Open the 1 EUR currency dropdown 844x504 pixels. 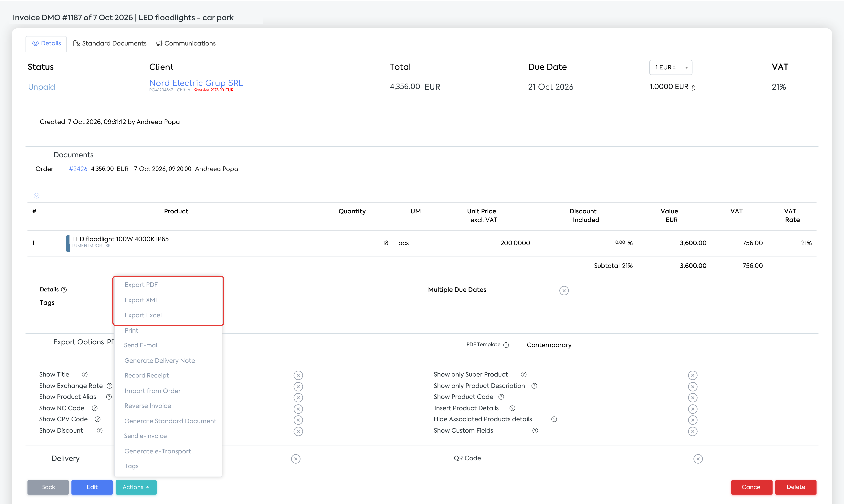click(x=671, y=67)
